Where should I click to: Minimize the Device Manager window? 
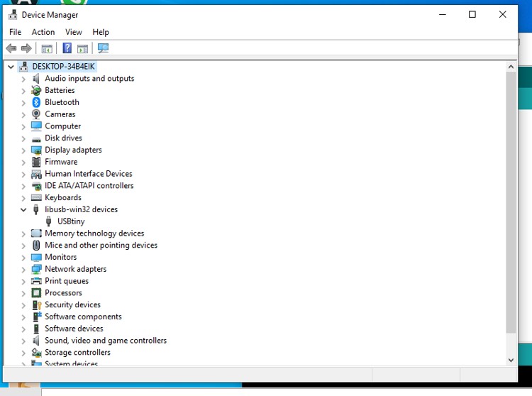443,15
